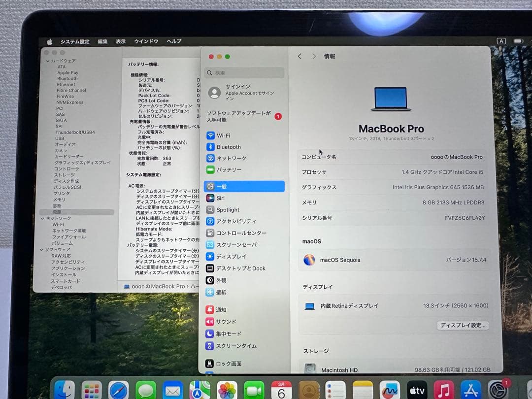Click ディスプレイ設定... button
The image size is (532, 399).
pyautogui.click(x=463, y=325)
